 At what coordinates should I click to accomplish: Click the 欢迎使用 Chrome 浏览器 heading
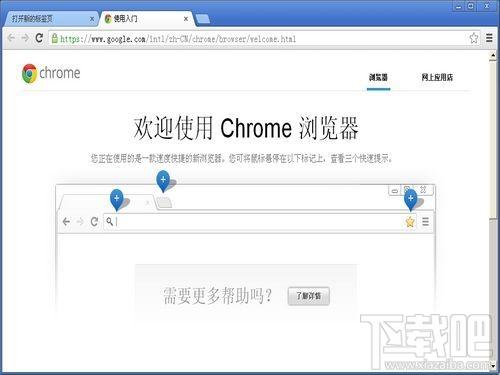[x=246, y=128]
